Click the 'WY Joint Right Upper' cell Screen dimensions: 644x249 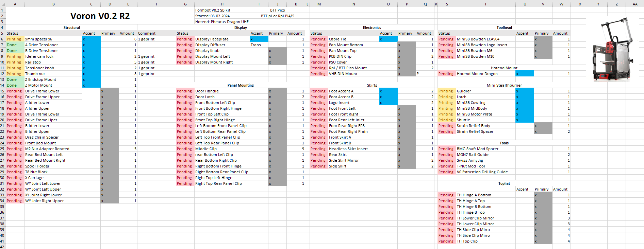(53, 201)
